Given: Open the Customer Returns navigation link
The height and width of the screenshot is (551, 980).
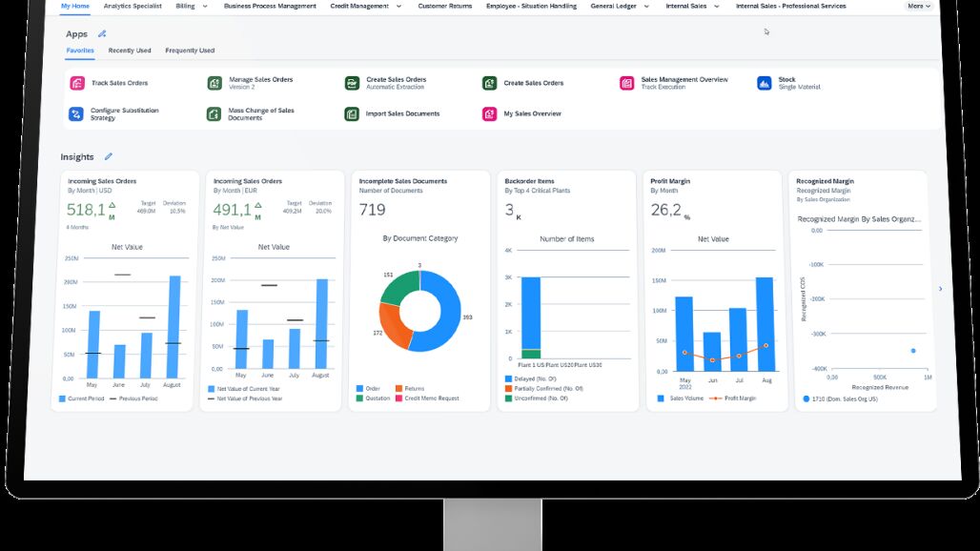Looking at the screenshot, I should pyautogui.click(x=444, y=7).
